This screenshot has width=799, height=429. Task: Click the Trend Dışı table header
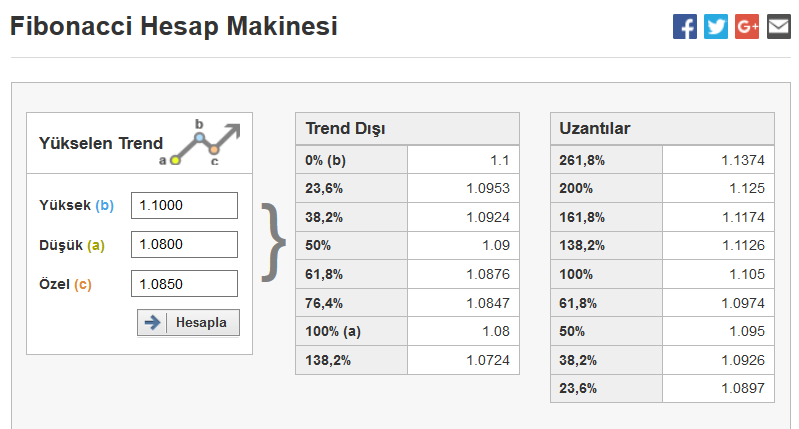coord(407,129)
